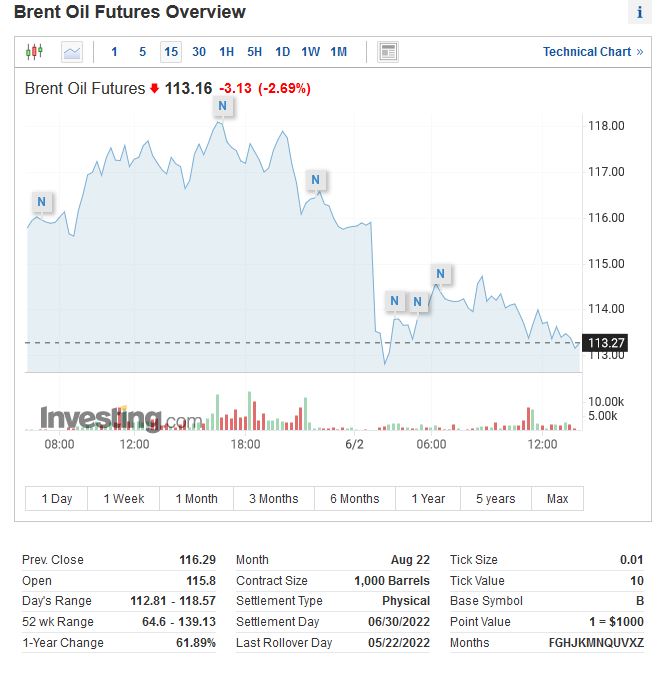666x674 pixels.
Task: Select the 15 minute interval
Action: [171, 52]
